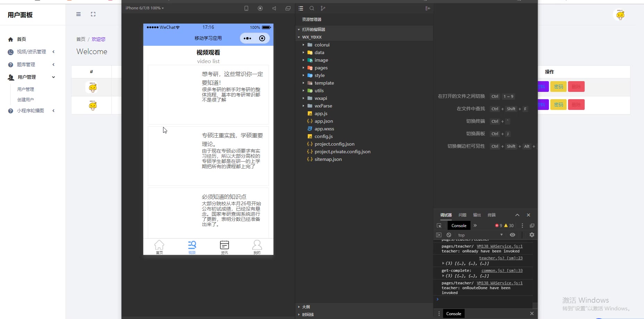Click 首页 breadcrumb link

[81, 39]
